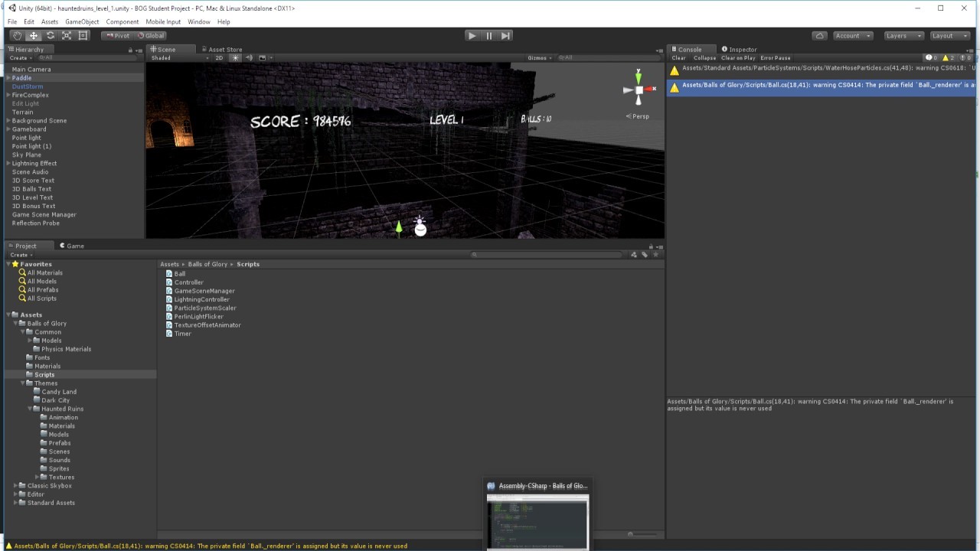This screenshot has height=551, width=980.
Task: Toggle Collapse in the Console panel
Action: tap(704, 57)
